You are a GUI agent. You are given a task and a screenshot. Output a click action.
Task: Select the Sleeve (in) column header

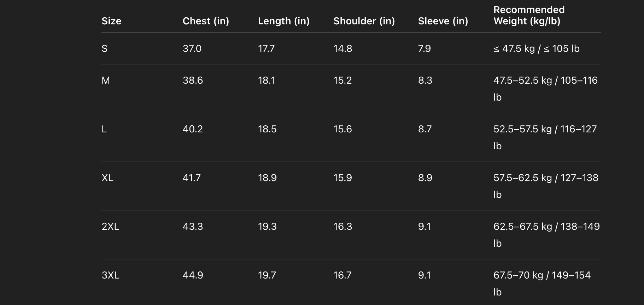tap(443, 21)
